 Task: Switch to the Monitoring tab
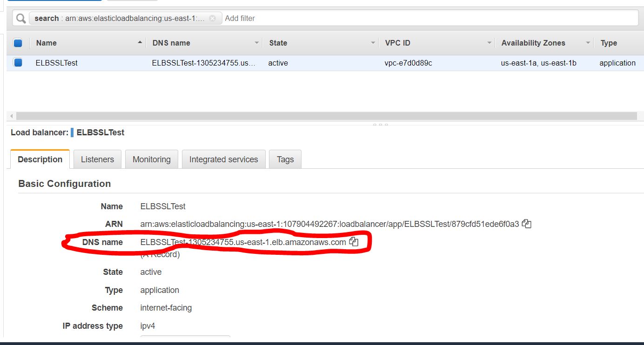point(151,159)
